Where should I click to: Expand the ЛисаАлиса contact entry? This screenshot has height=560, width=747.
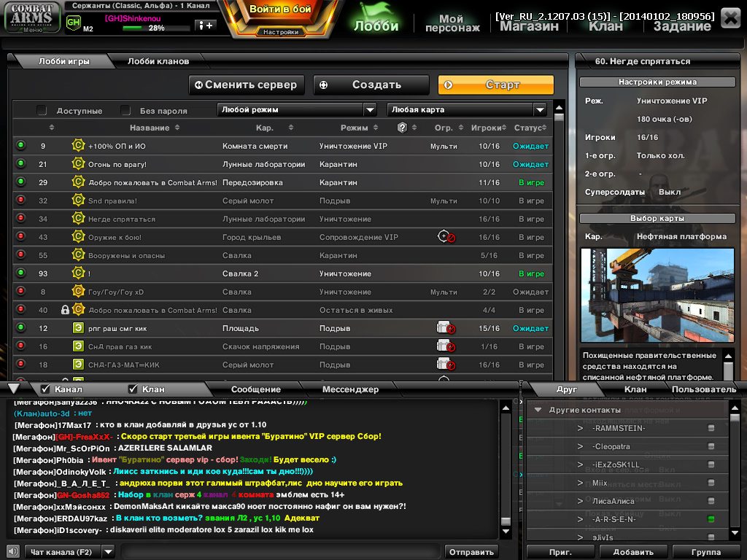click(x=580, y=501)
